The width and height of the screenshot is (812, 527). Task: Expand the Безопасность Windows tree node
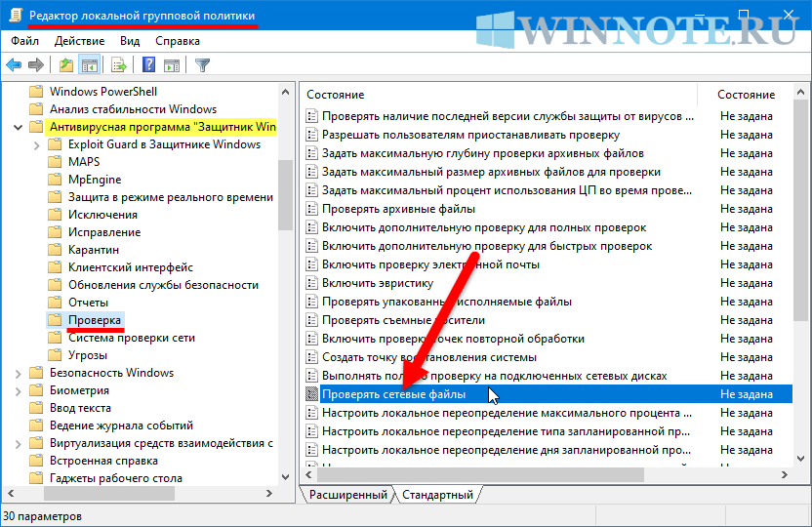pyautogui.click(x=19, y=373)
